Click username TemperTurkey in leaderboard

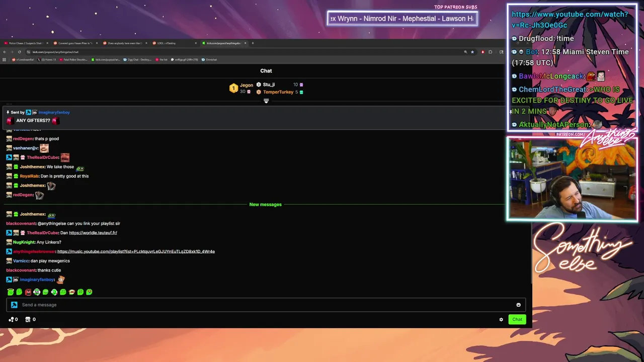click(x=278, y=92)
